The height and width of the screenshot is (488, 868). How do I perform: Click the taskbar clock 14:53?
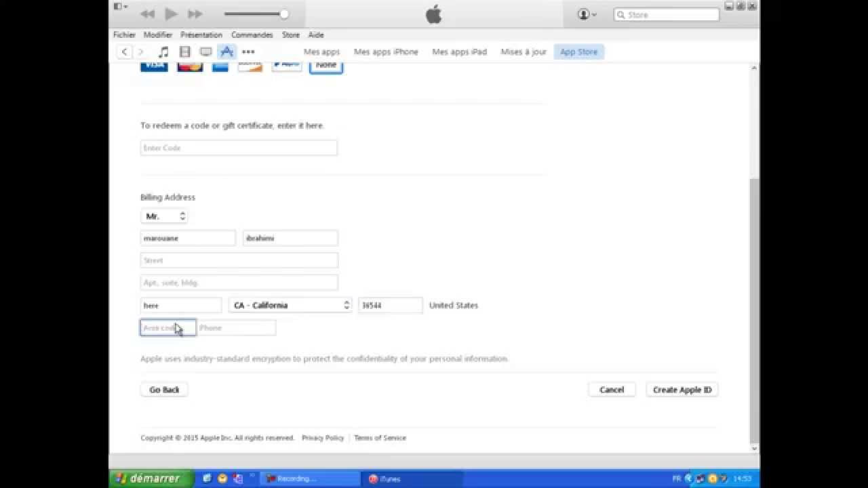(x=743, y=479)
